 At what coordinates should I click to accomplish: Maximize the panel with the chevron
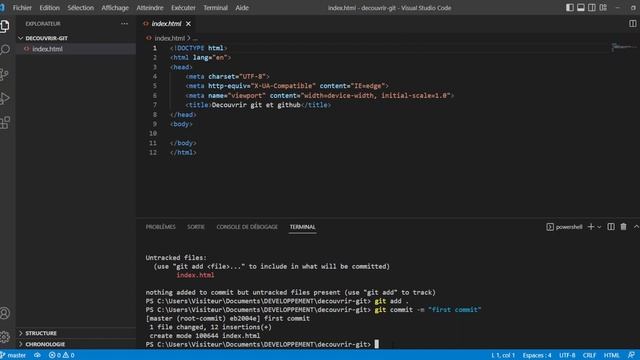tap(636, 227)
